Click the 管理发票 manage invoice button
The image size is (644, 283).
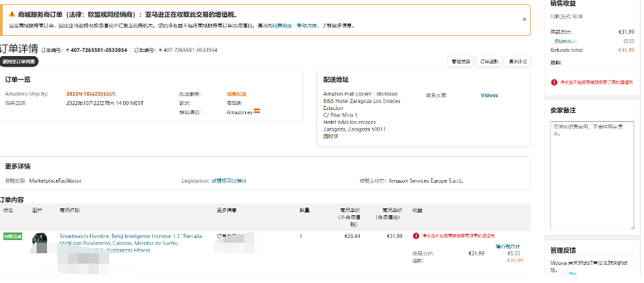(460, 62)
